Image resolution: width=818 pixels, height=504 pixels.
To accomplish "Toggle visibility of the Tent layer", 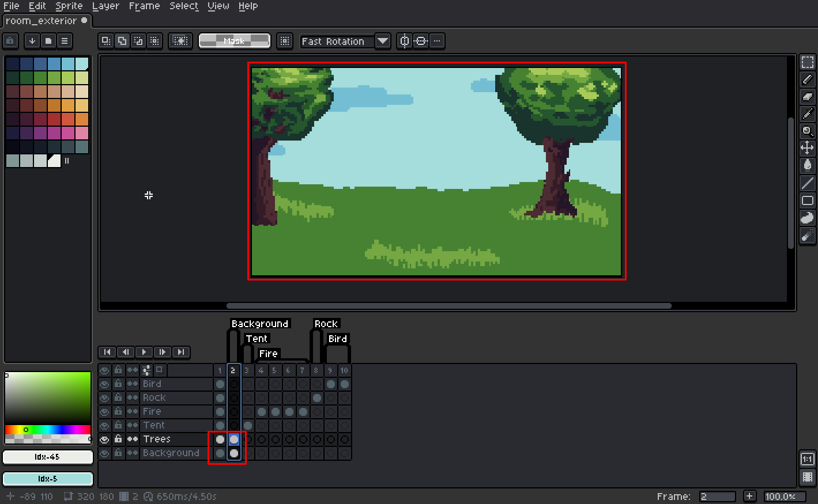I will (x=104, y=426).
